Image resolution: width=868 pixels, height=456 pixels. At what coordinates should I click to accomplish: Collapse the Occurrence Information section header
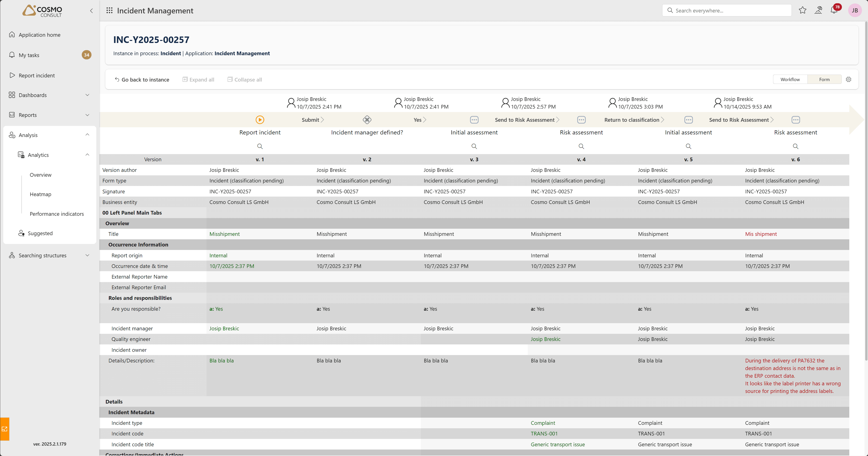pyautogui.click(x=138, y=245)
